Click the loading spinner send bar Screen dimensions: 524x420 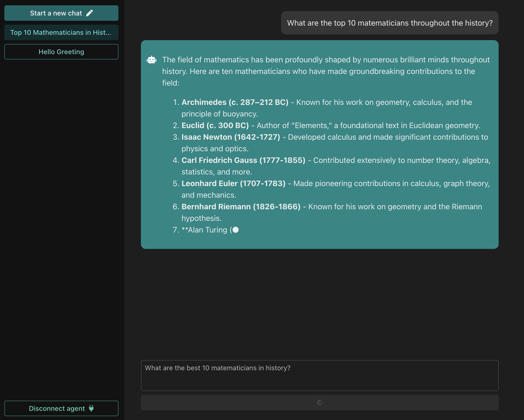pyautogui.click(x=320, y=403)
